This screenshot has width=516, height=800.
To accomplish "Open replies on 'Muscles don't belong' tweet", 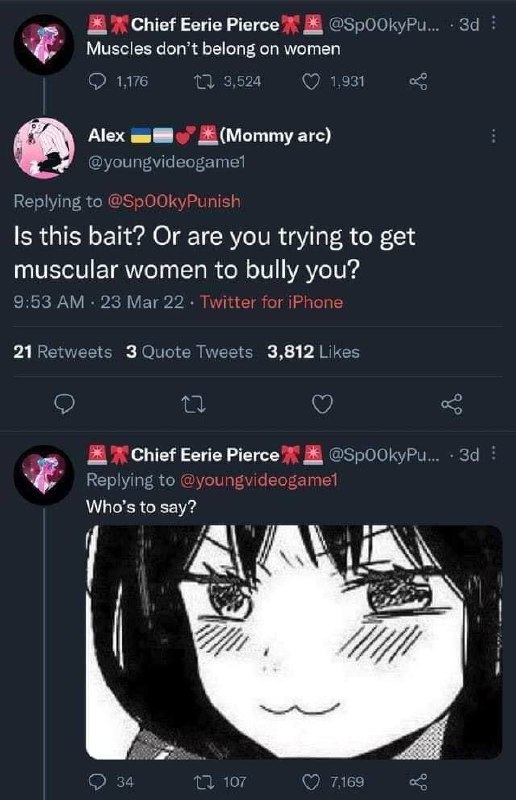I will [x=118, y=82].
